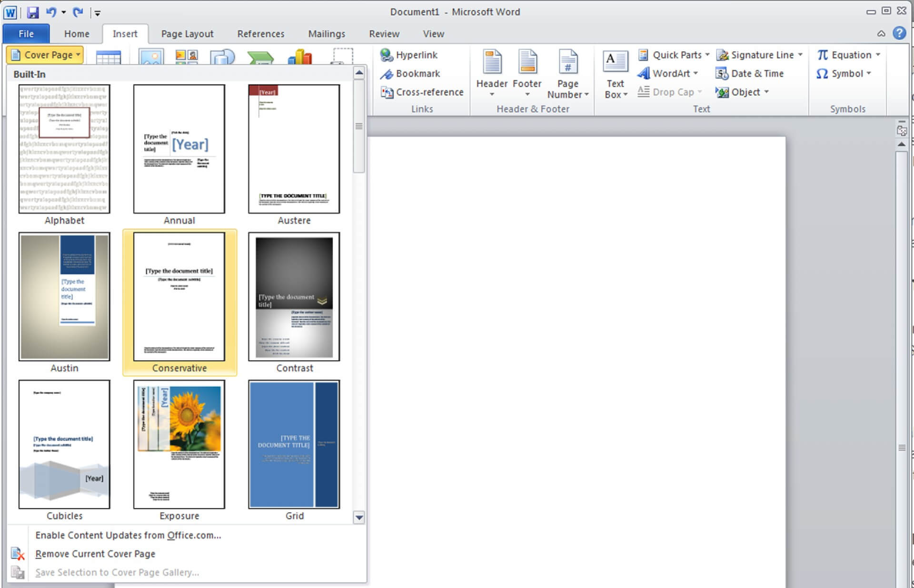The image size is (914, 588).
Task: Click the Cross-reference icon in Links group
Action: [386, 92]
